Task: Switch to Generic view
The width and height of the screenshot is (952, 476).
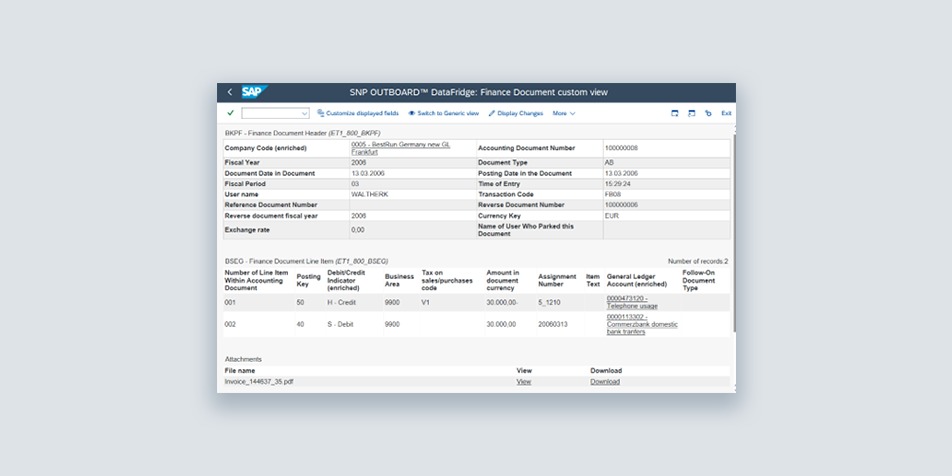Action: pyautogui.click(x=444, y=114)
